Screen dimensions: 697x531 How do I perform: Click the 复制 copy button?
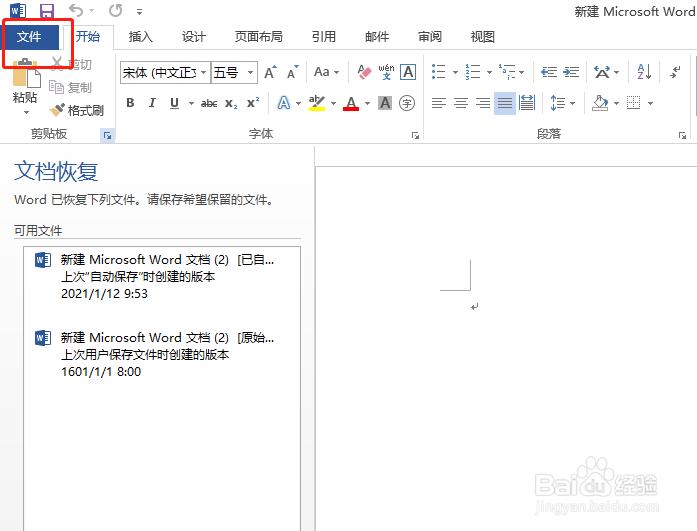pyautogui.click(x=70, y=87)
